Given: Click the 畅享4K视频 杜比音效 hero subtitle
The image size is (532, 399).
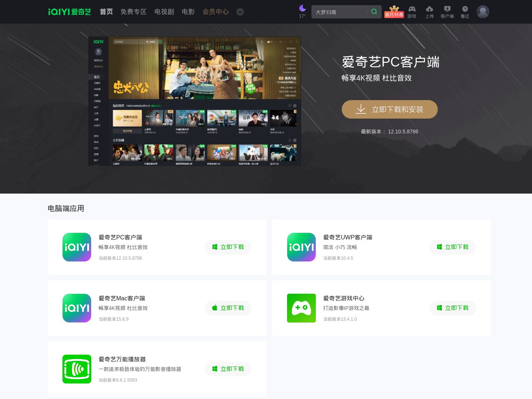Looking at the screenshot, I should [x=376, y=78].
